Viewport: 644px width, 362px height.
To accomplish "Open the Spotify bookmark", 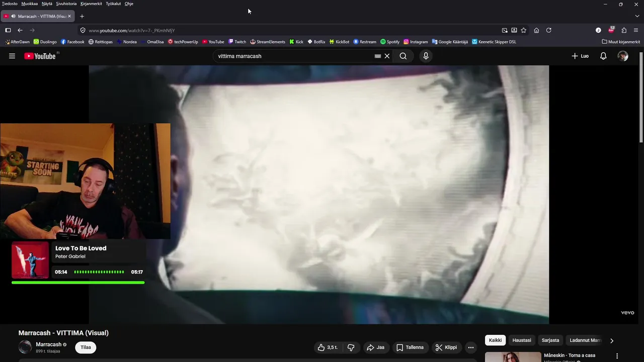I will point(390,42).
